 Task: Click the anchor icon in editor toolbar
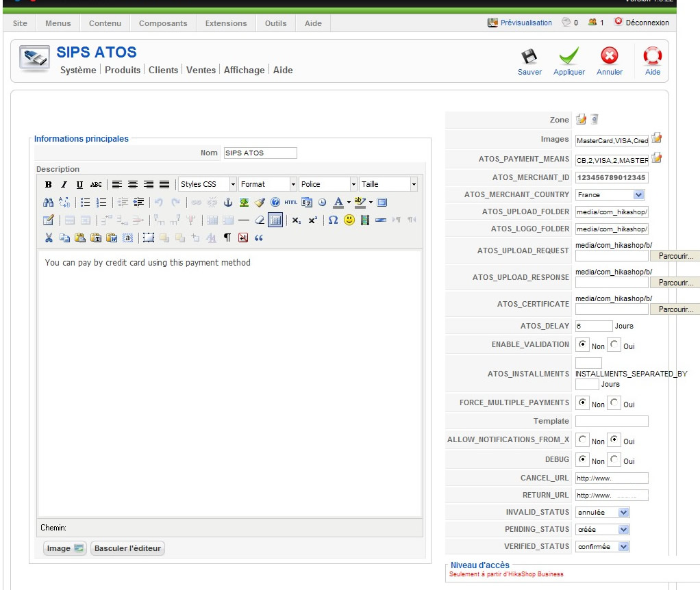(227, 203)
